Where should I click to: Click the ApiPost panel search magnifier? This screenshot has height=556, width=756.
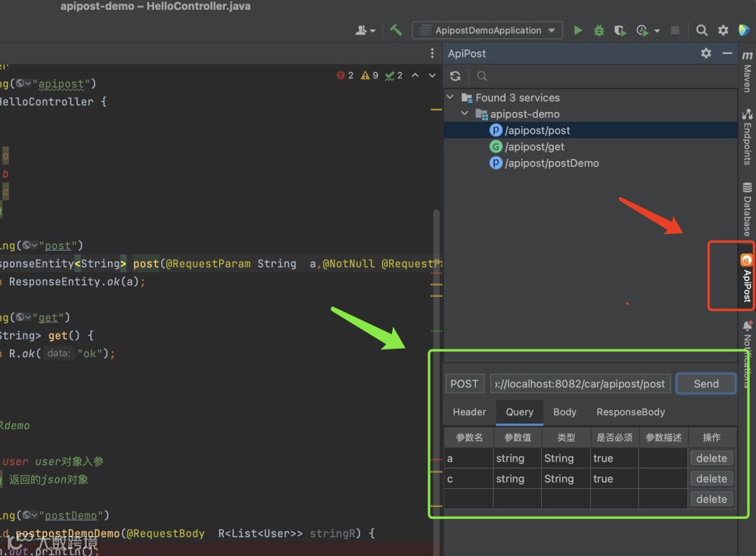tap(482, 76)
